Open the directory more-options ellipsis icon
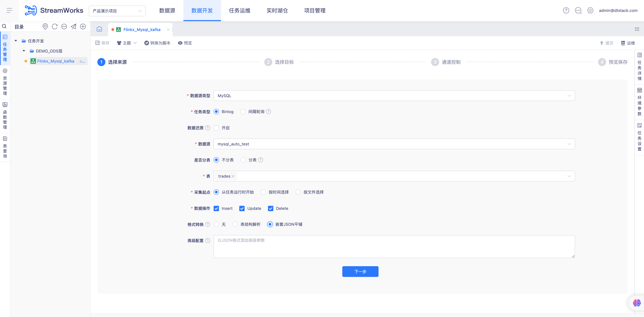Image resolution: width=644 pixels, height=317 pixels. coord(64,27)
